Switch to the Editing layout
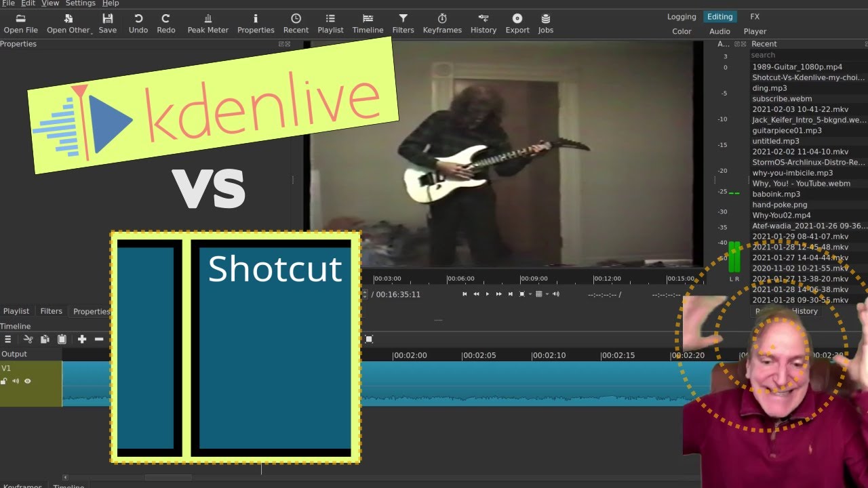The width and height of the screenshot is (868, 488). 720,17
